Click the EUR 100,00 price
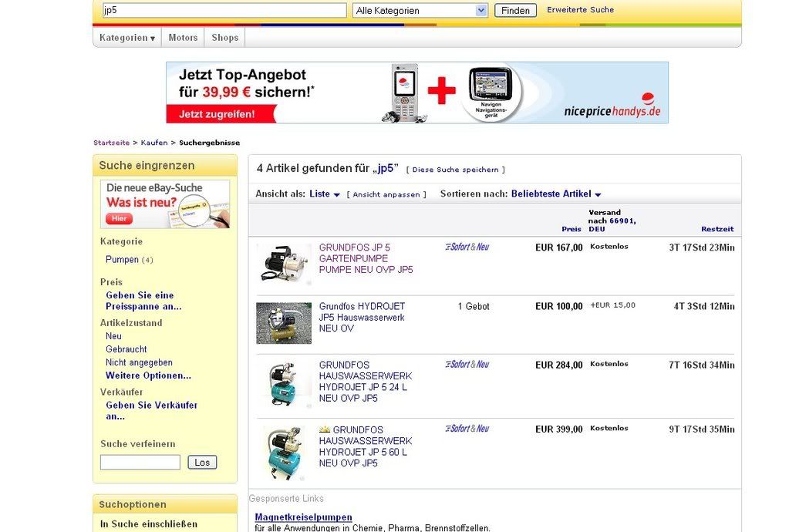 (559, 306)
